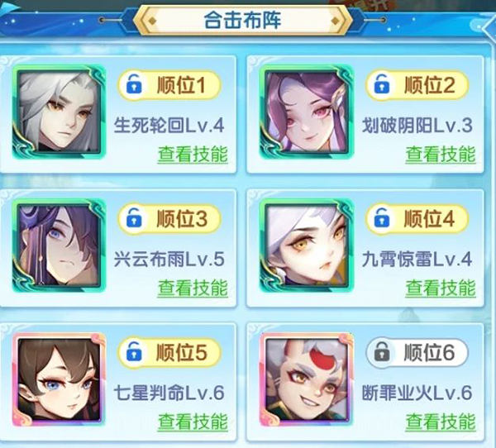Toggle the blue lock icon on 顺位4
496x448 pixels.
point(381,217)
